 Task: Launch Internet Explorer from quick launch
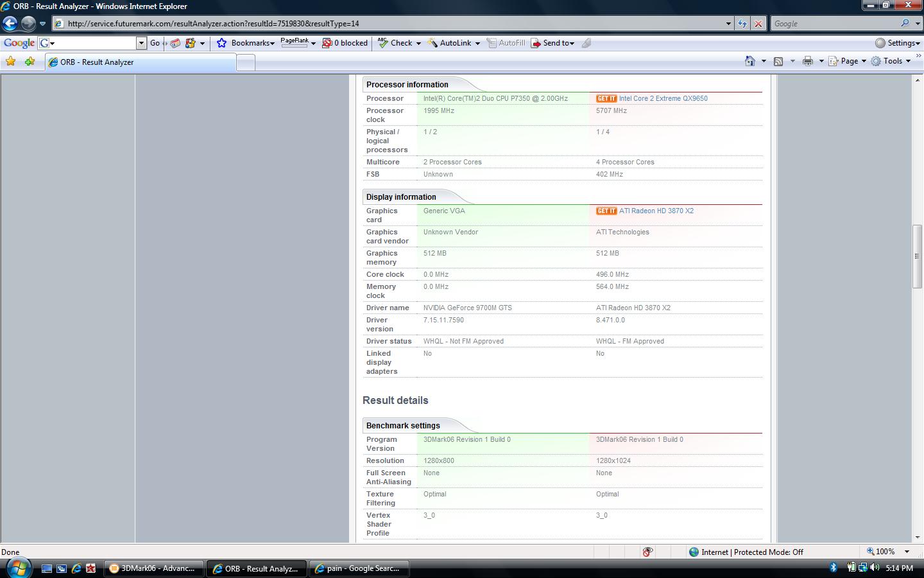click(x=76, y=568)
